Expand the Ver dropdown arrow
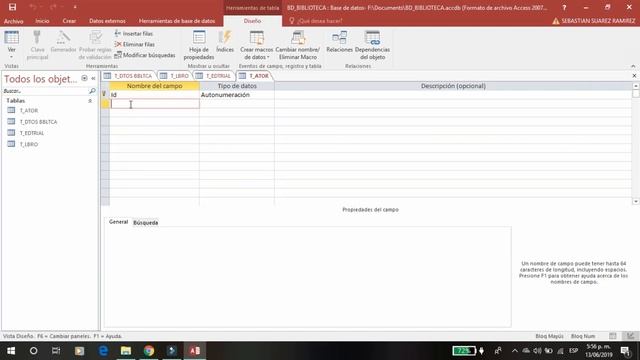The image size is (640, 360). coord(11,57)
